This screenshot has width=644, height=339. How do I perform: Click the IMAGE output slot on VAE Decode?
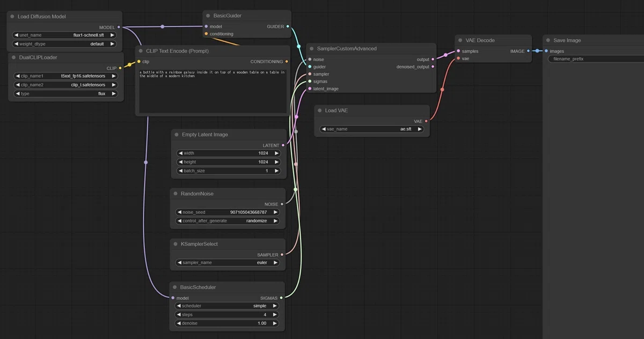click(x=529, y=51)
